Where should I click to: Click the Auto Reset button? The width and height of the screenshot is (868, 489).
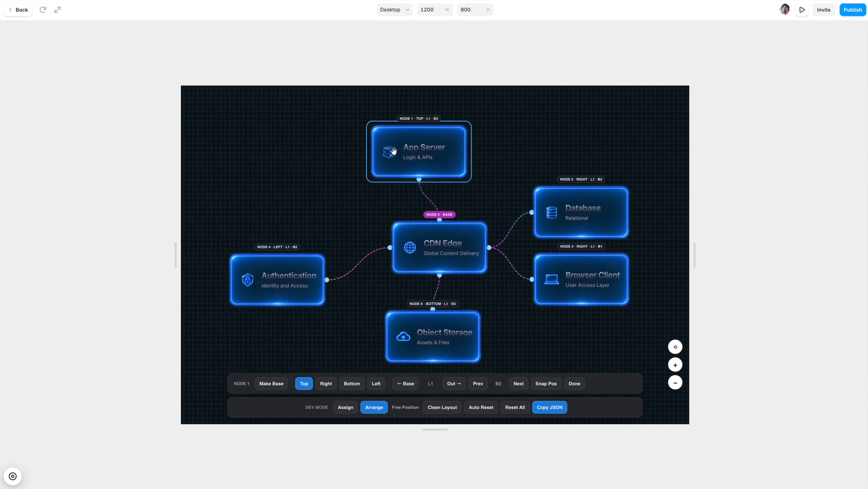pyautogui.click(x=481, y=407)
